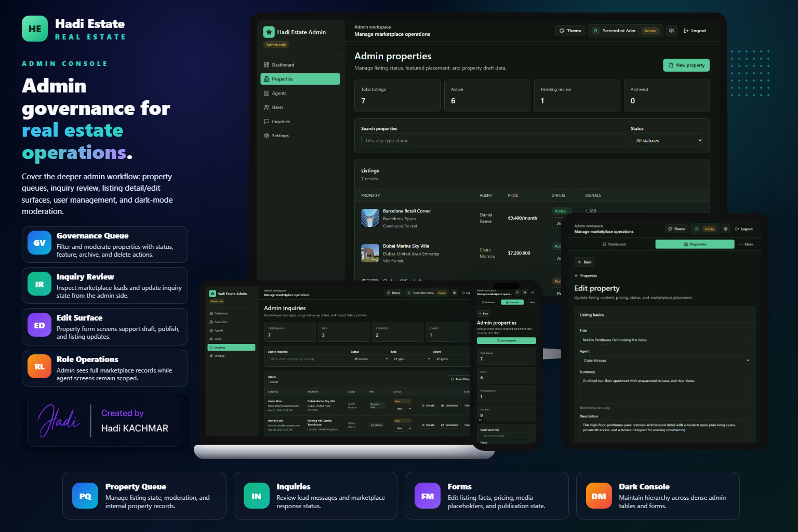The height and width of the screenshot is (532, 798).
Task: Click €9,400/month price in listings table
Action: pos(522,218)
